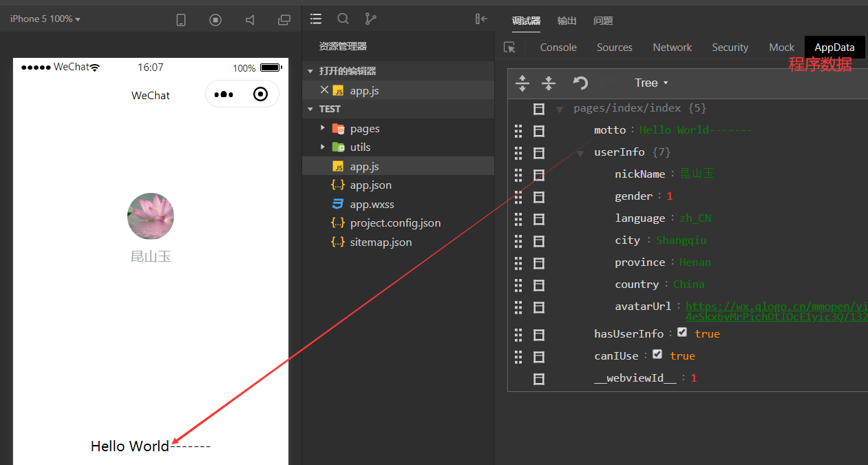Screen dimensions: 868x465
Task: Edit the gender value 1
Action: coord(670,196)
